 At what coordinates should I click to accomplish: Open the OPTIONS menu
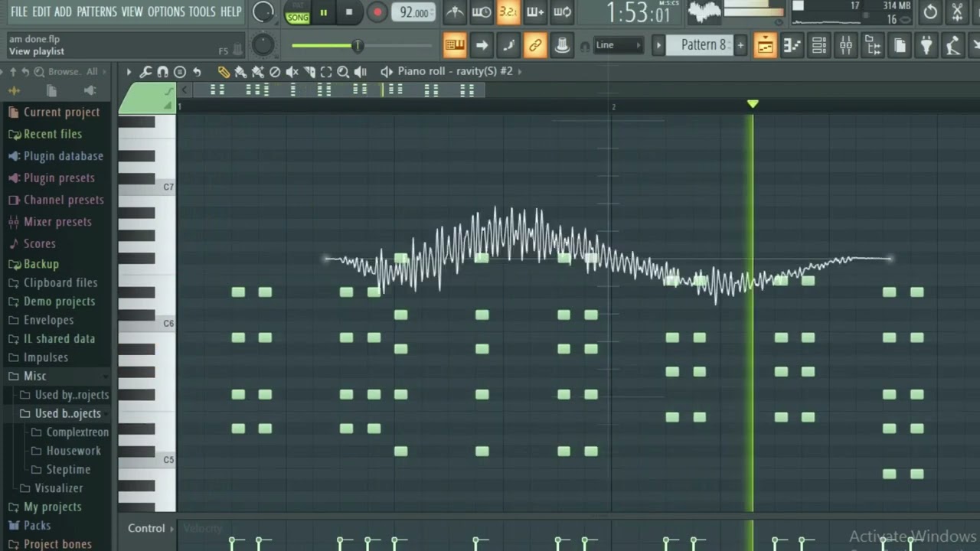point(166,11)
